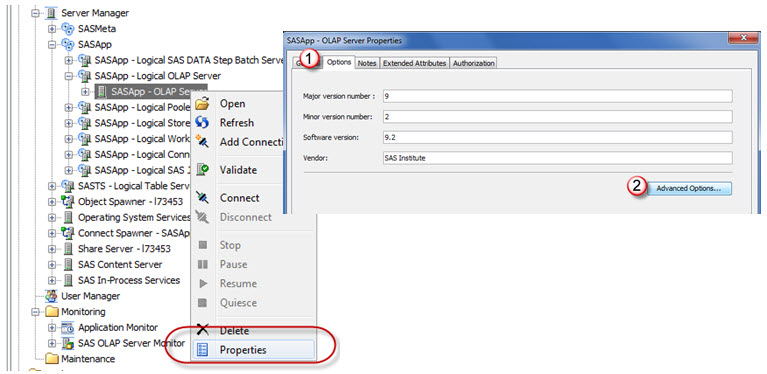This screenshot has height=374, width=767.
Task: Click the Add Connection icon
Action: 202,141
